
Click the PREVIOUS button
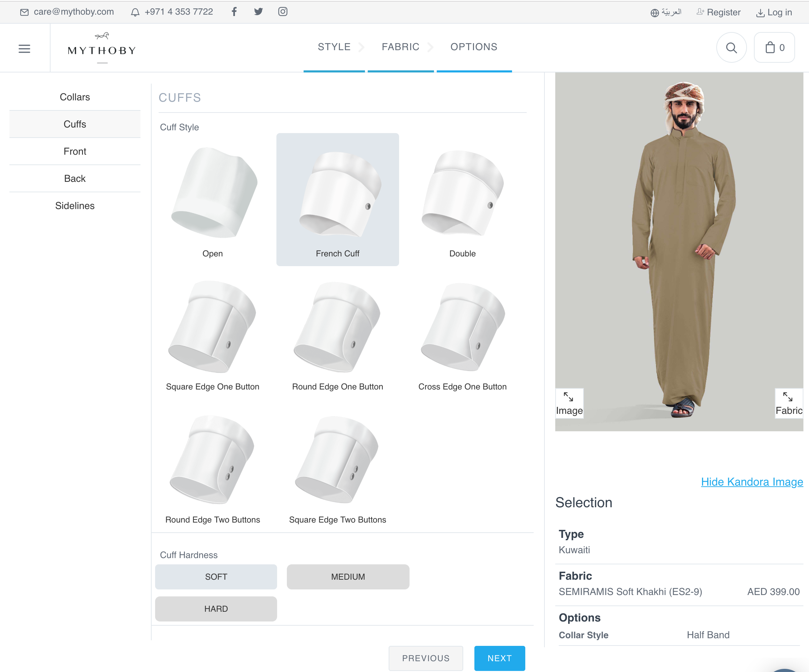(x=426, y=658)
